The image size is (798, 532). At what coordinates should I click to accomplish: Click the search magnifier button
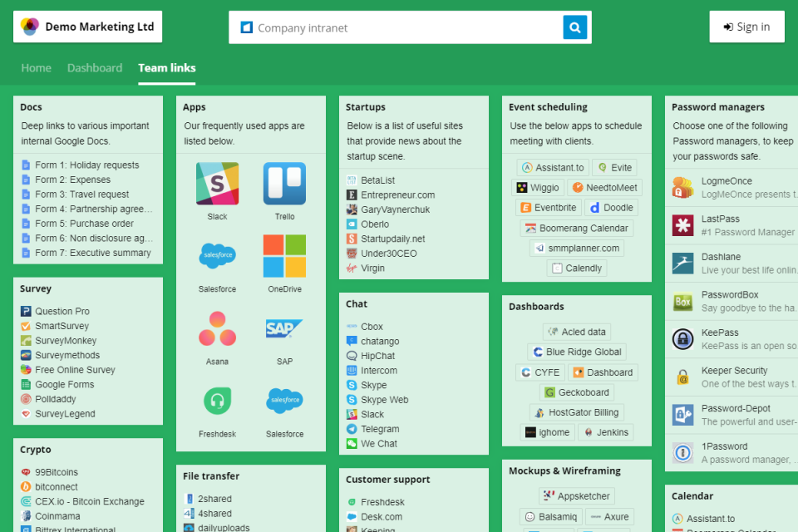[x=575, y=27]
